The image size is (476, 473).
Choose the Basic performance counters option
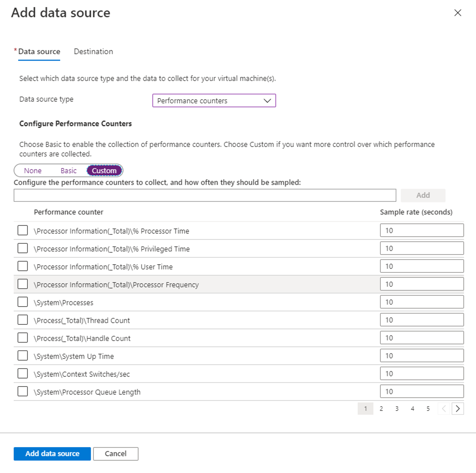coord(69,171)
